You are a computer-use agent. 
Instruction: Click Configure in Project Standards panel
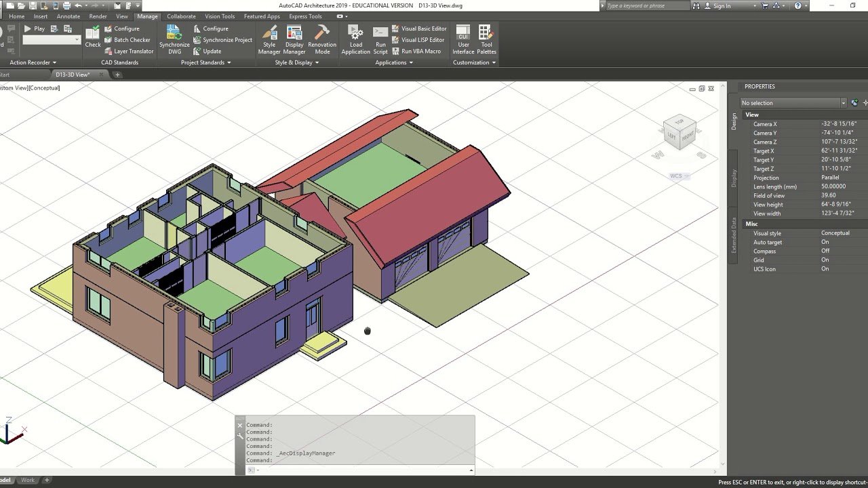pyautogui.click(x=210, y=28)
